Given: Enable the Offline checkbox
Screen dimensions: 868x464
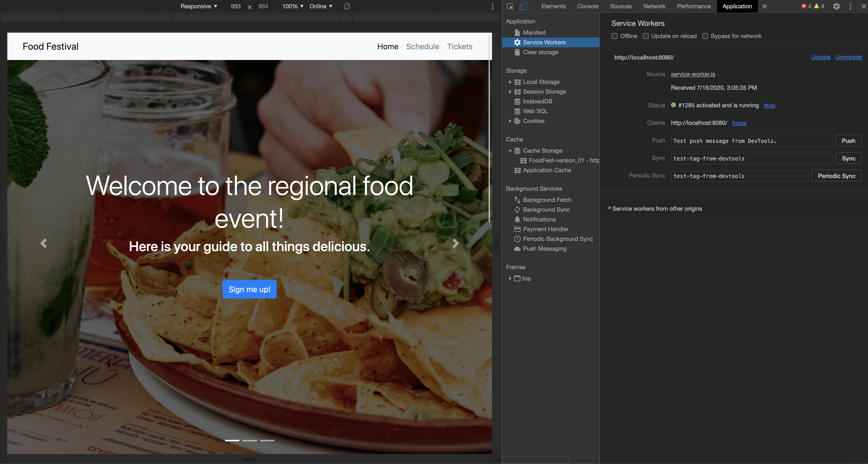Looking at the screenshot, I should pos(615,36).
